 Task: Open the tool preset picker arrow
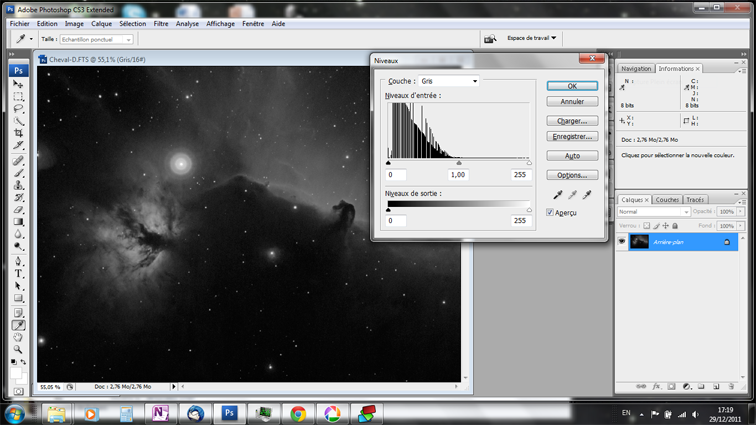[31, 39]
